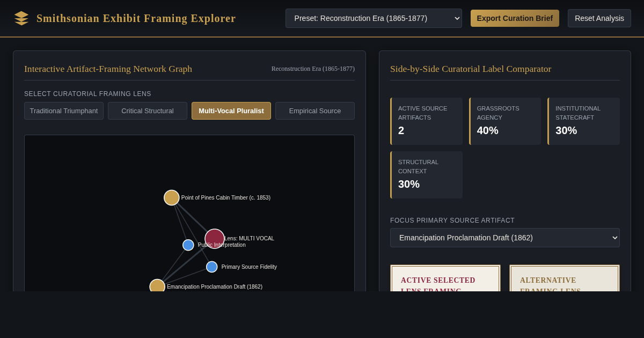This screenshot has height=338, width=644.
Task: Select Empirical Source framing lens
Action: coord(315,111)
